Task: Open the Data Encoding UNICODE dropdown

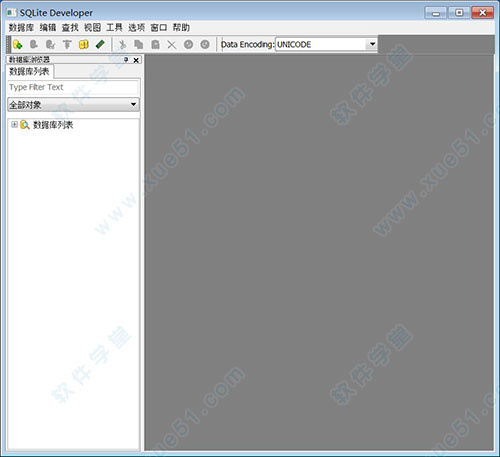Action: (x=372, y=44)
